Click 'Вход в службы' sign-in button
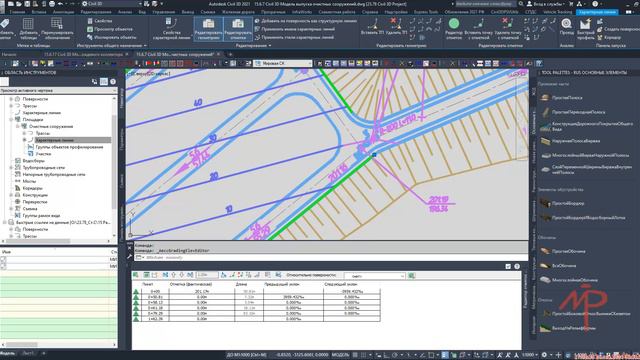Screen dimensions: 640x360 pyautogui.click(x=547, y=4)
